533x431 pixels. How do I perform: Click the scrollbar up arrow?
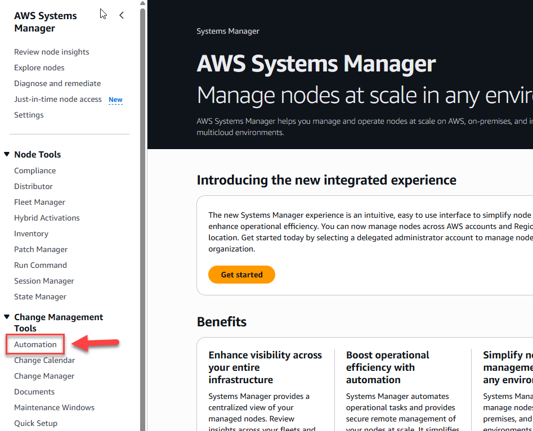coord(143,3)
